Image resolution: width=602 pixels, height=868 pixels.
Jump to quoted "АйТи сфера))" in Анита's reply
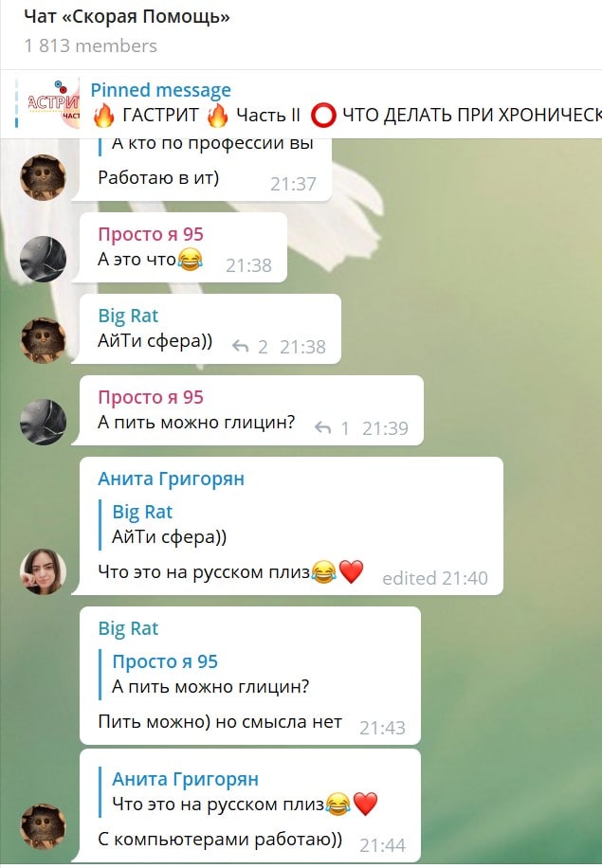pyautogui.click(x=170, y=524)
